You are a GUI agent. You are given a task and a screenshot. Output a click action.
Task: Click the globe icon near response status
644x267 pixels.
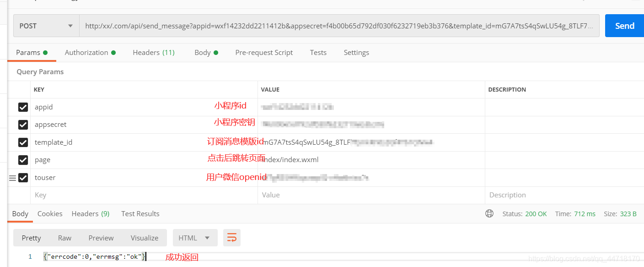click(x=489, y=213)
